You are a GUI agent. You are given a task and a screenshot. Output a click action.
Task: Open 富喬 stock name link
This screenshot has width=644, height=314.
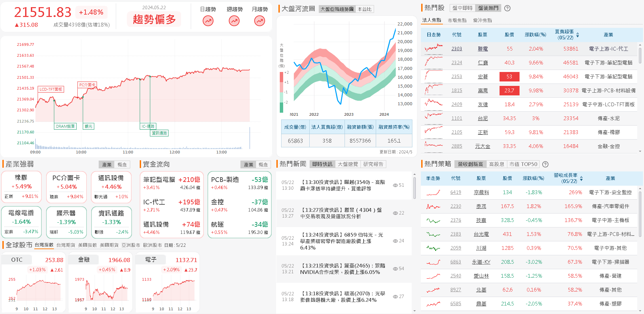(x=483, y=91)
